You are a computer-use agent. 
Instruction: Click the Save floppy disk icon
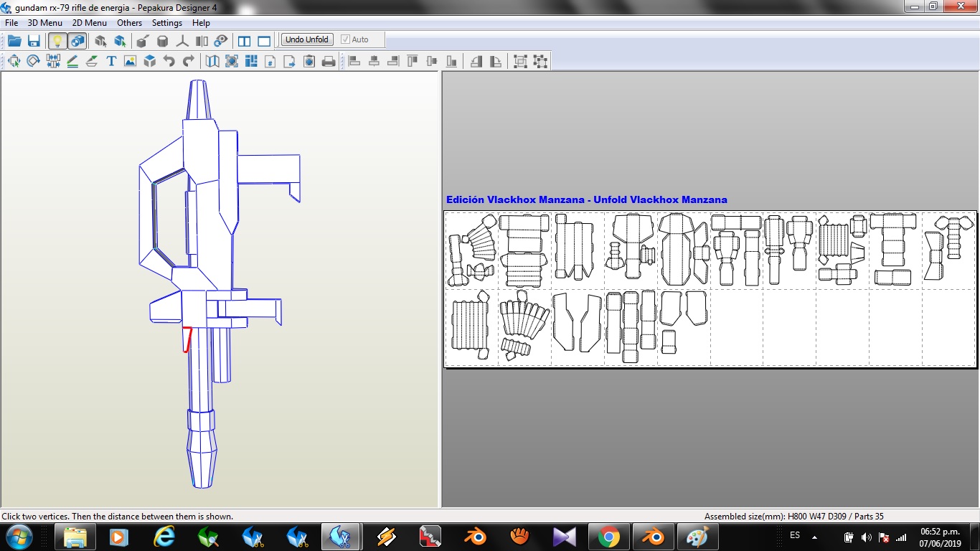[x=34, y=41]
